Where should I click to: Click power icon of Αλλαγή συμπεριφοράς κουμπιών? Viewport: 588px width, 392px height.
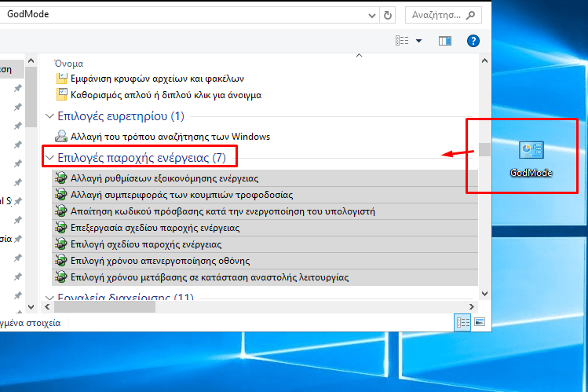click(60, 194)
